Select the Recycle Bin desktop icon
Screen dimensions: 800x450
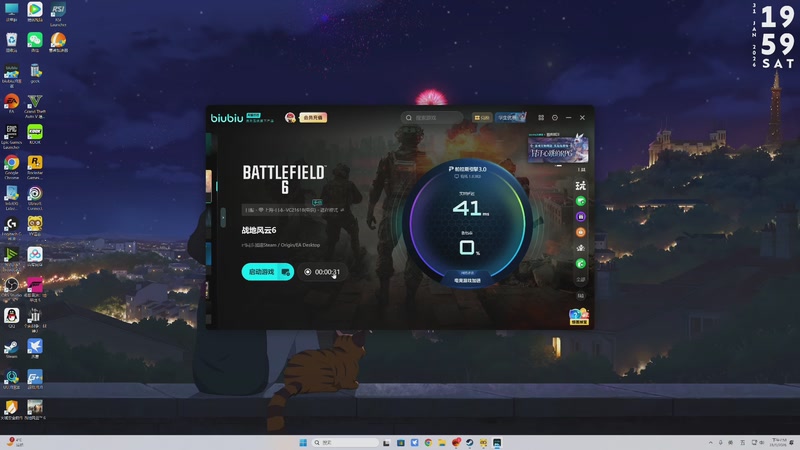[11, 42]
